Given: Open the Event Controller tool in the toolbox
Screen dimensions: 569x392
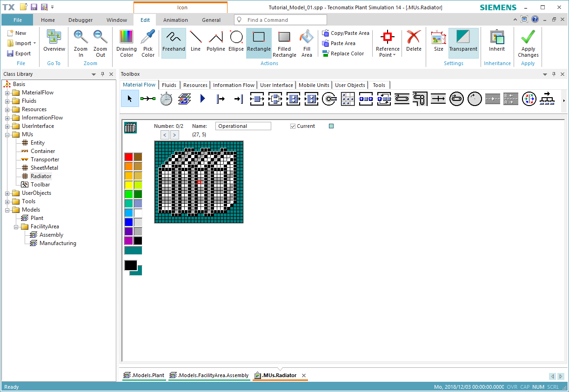Looking at the screenshot, I should 166,98.
